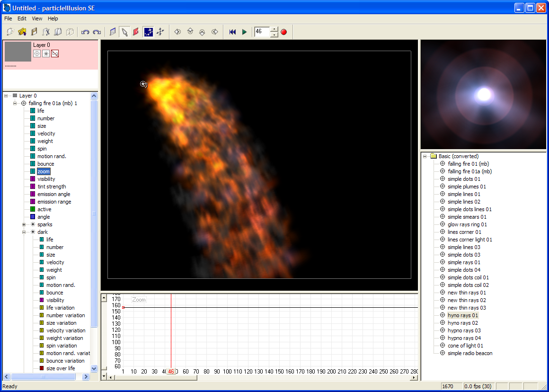Toggle Layer 0 red crossed-out icon
549x392 pixels.
[x=55, y=53]
